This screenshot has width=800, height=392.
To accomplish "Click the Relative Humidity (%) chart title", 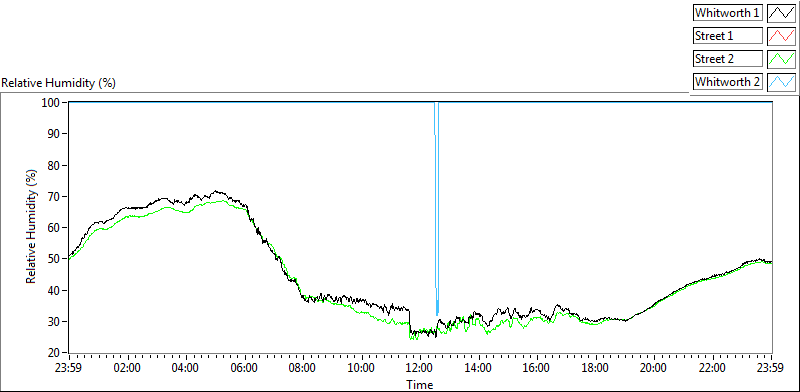I will 59,83.
